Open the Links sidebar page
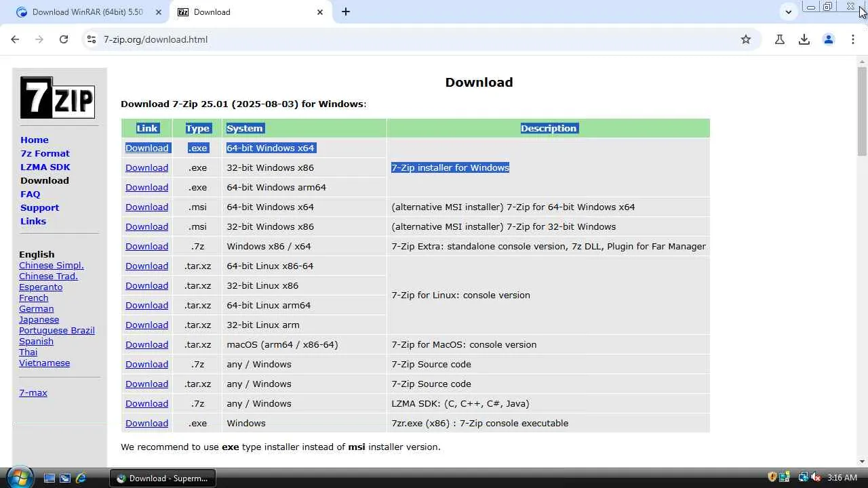 [x=33, y=221]
